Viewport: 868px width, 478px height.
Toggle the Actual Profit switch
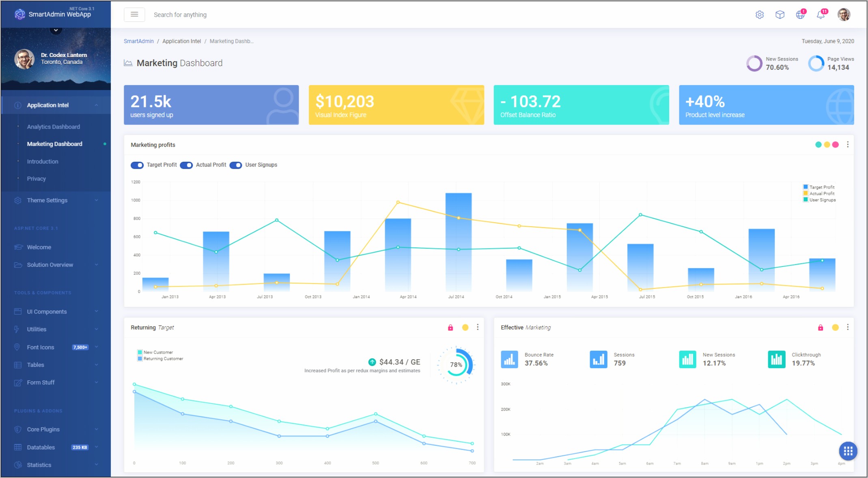[186, 165]
